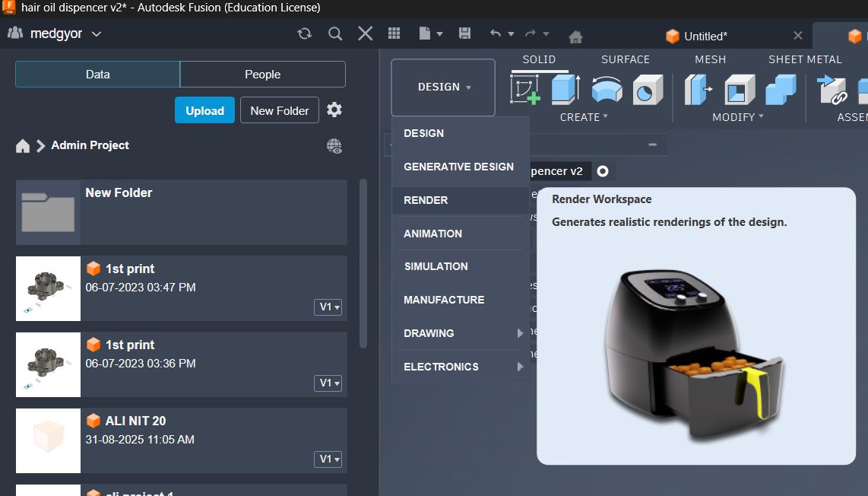The height and width of the screenshot is (496, 868).
Task: Expand the CREATE panel dropdown
Action: click(x=584, y=117)
